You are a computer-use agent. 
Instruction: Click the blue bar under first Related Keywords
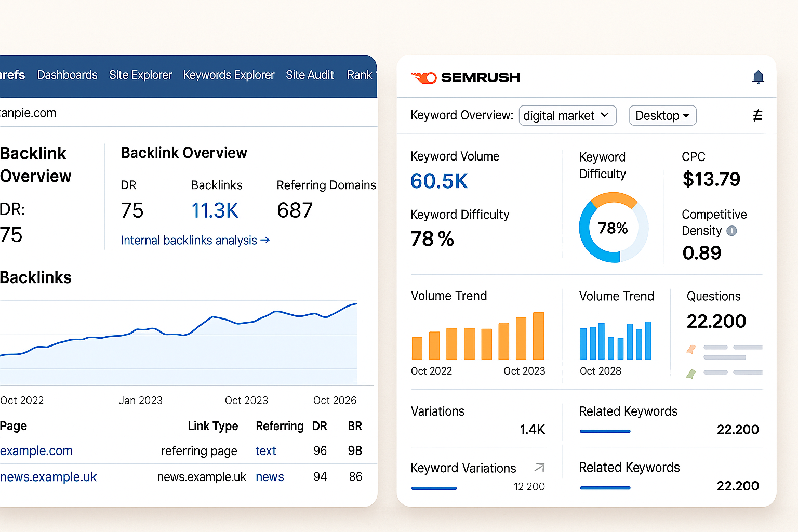605,431
